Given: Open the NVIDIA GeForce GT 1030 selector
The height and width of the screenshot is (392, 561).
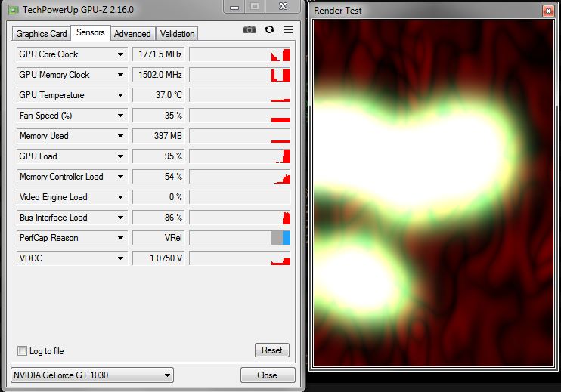Looking at the screenshot, I should (x=92, y=375).
